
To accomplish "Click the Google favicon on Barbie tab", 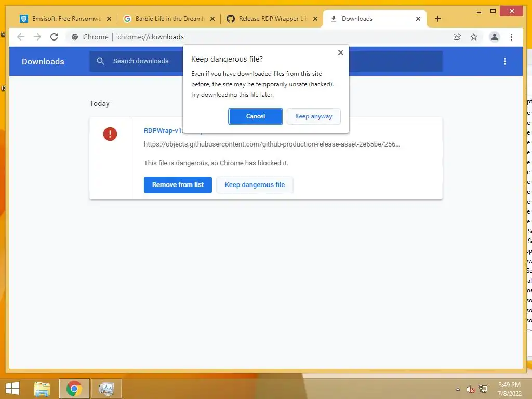I will tap(127, 19).
